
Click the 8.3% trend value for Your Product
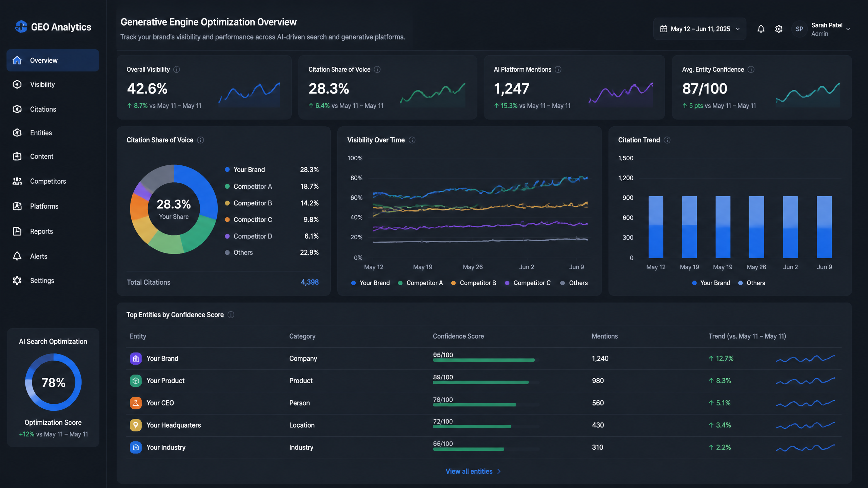click(719, 381)
